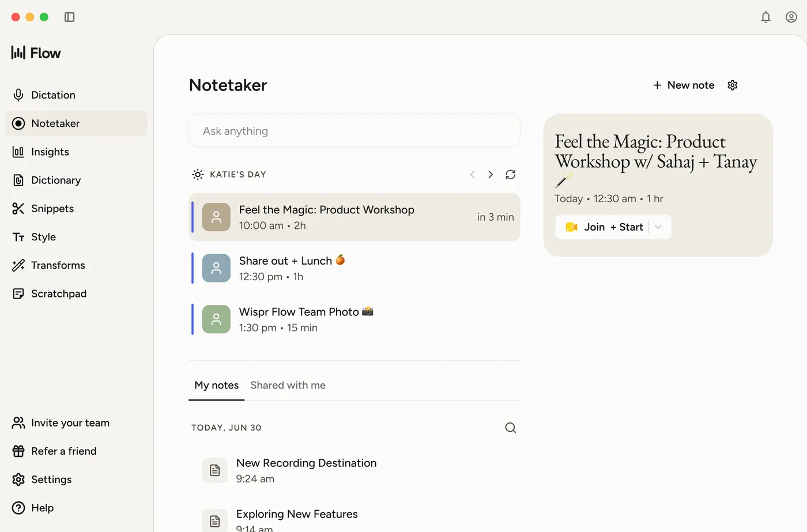Go to next day arrow

[491, 175]
